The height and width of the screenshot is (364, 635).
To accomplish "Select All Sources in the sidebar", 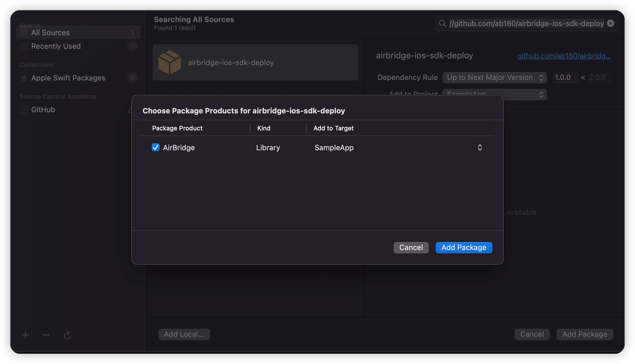I will tap(78, 33).
